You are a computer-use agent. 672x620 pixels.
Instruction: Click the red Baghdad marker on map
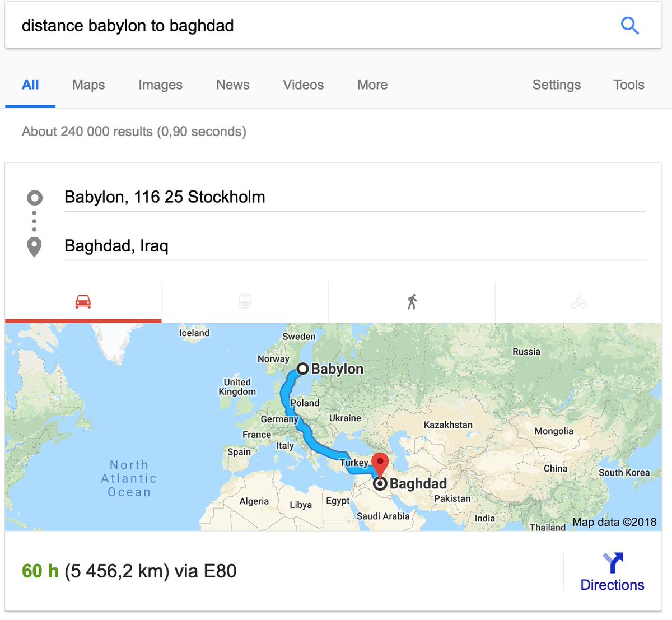pos(380,466)
